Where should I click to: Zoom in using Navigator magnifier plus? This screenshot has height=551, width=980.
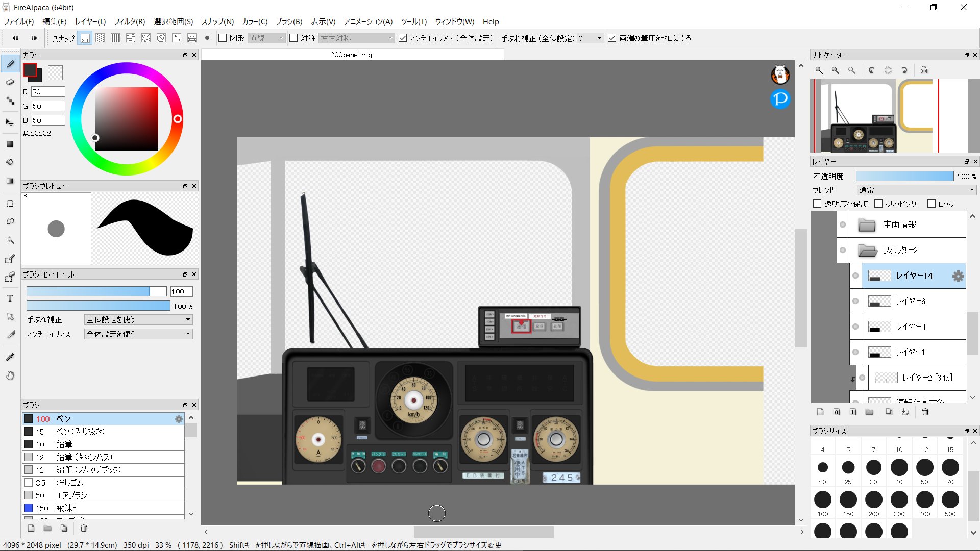pos(819,70)
